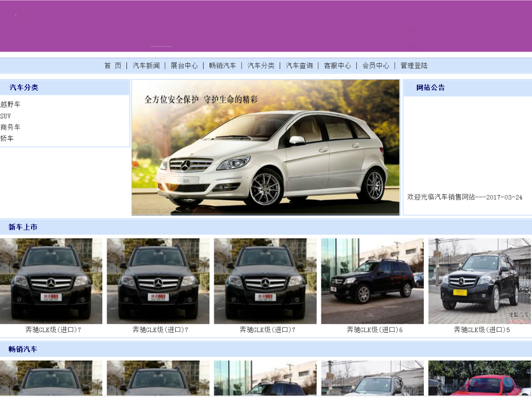Viewport: 532px width, 397px height.
Task: Click the 新车上市 section heading
Action: [23, 227]
